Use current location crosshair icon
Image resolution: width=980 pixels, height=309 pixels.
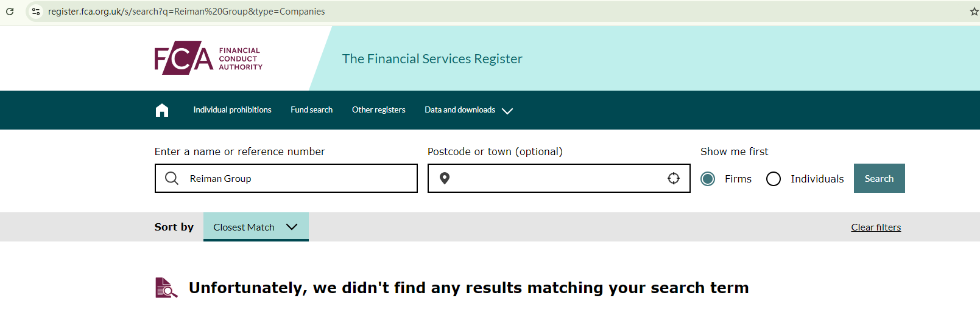674,178
